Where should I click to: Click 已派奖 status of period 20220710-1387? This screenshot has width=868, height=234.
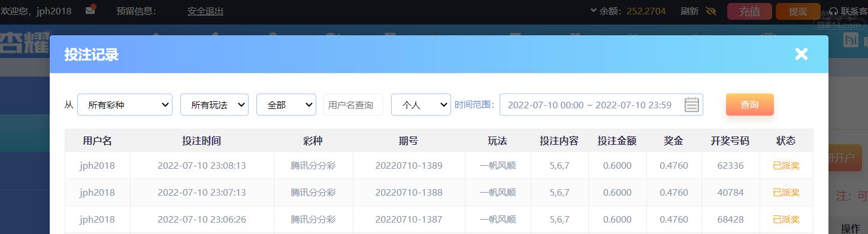coord(786,220)
